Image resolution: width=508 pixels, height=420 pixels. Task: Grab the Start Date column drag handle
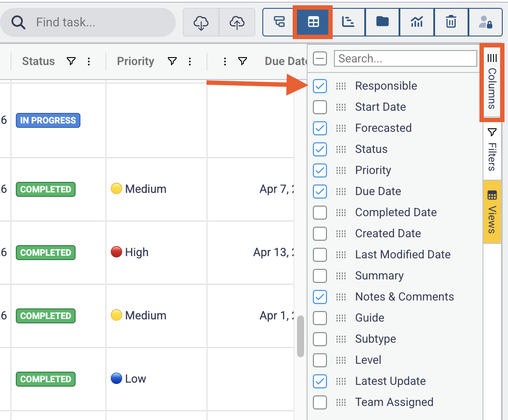click(341, 107)
